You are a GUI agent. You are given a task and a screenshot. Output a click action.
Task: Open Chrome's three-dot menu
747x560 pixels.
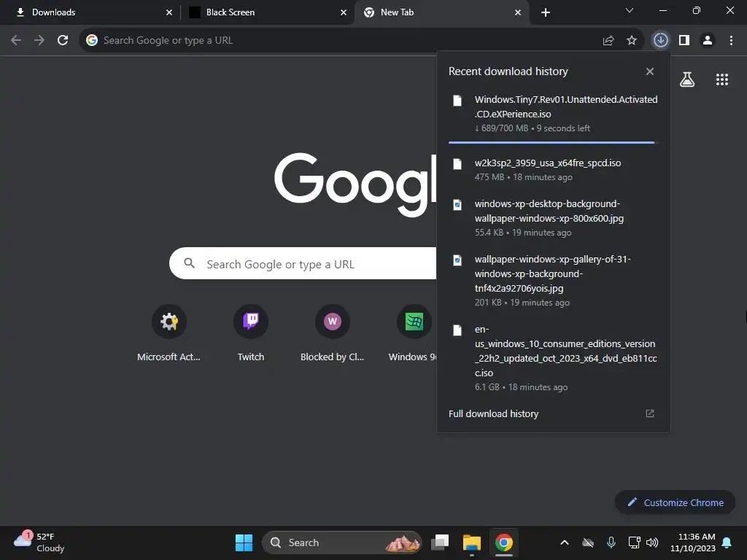[x=731, y=41]
